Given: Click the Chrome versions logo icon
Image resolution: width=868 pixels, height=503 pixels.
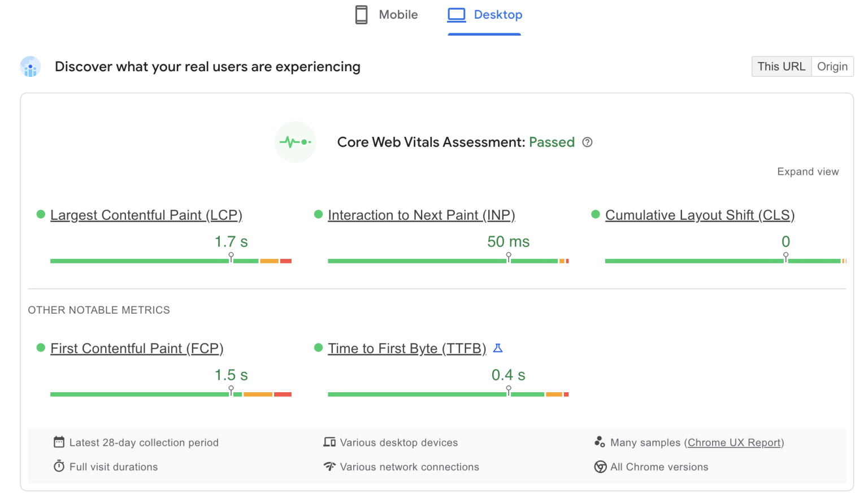Looking at the screenshot, I should [600, 467].
